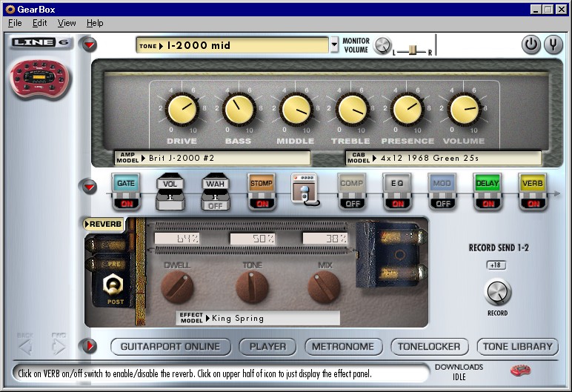The image size is (572, 392).
Task: Open the MOD effect panel icon
Action: (x=442, y=183)
